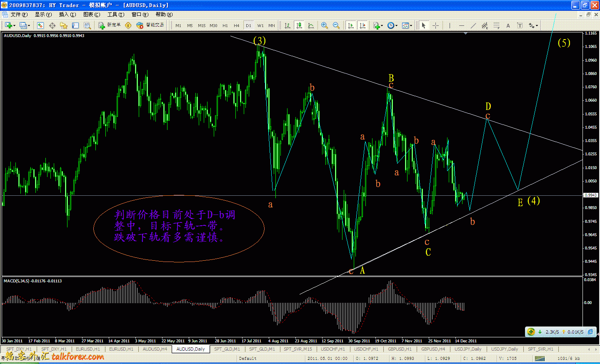
Task: Toggle the chart auto scroll icon
Action: coord(351,25)
